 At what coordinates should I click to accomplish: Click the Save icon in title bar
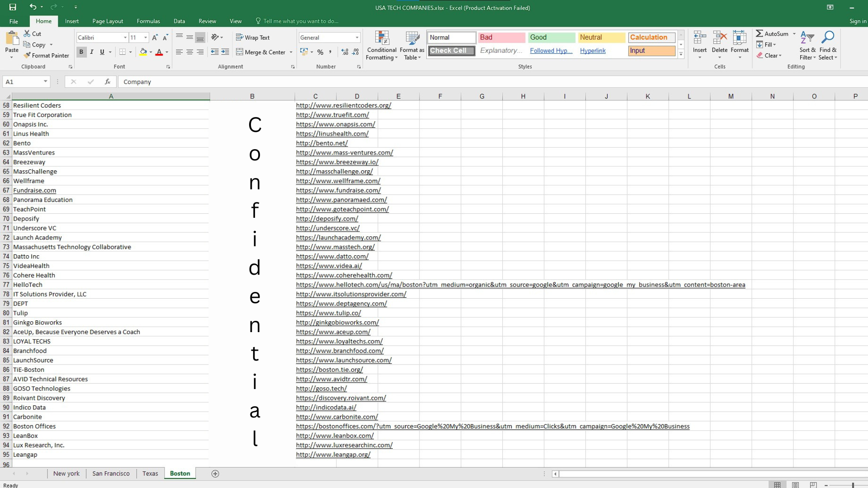pos(13,7)
